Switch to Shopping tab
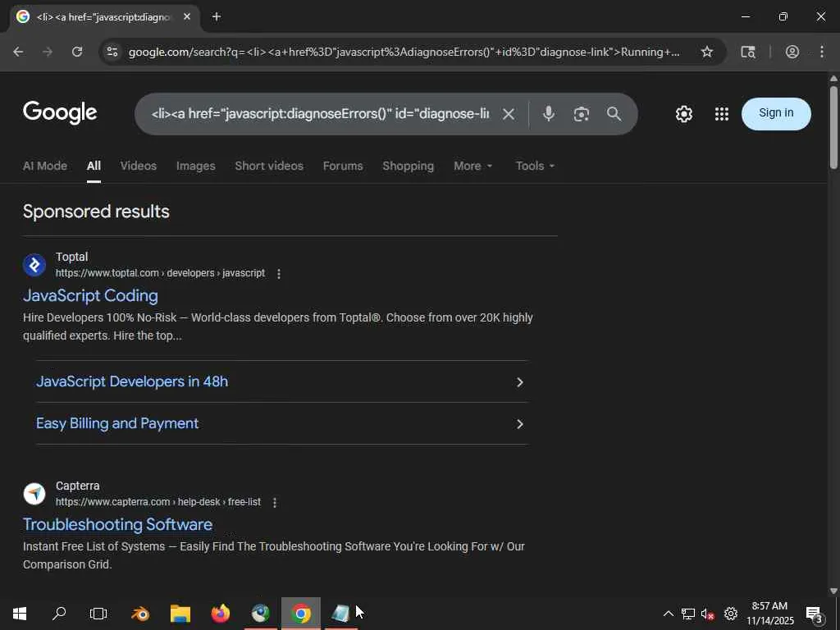The height and width of the screenshot is (630, 840). 409,166
